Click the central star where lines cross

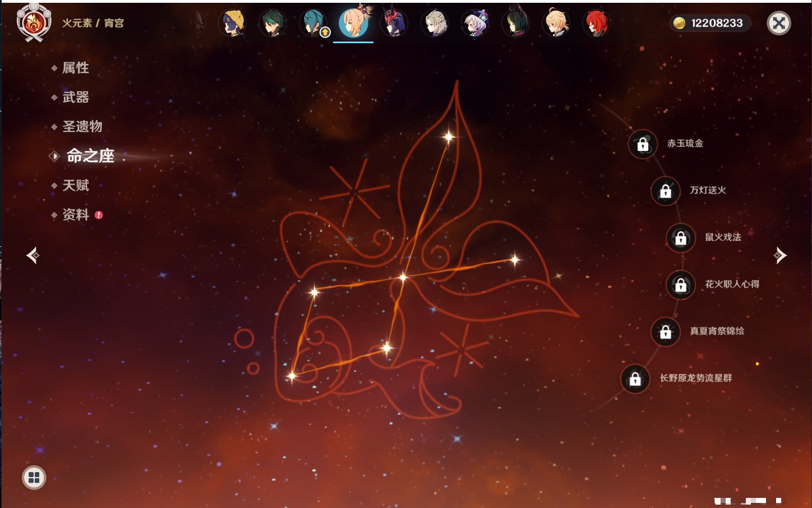(x=403, y=277)
